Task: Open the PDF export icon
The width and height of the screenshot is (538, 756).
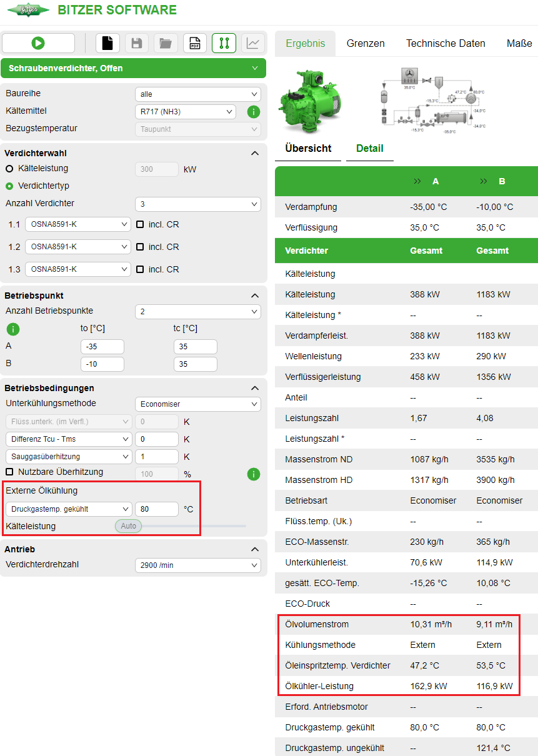Action: tap(195, 43)
